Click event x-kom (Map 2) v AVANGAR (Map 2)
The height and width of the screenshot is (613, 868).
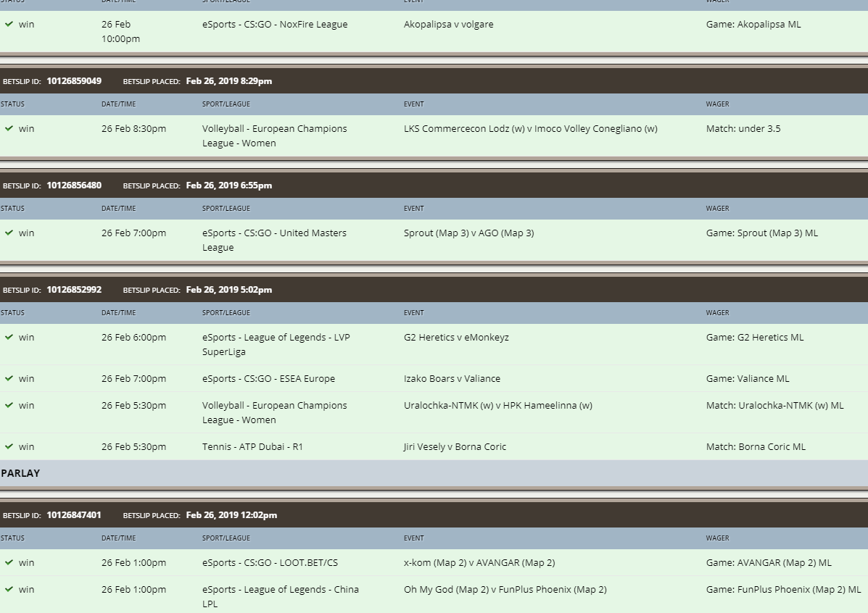(x=479, y=563)
